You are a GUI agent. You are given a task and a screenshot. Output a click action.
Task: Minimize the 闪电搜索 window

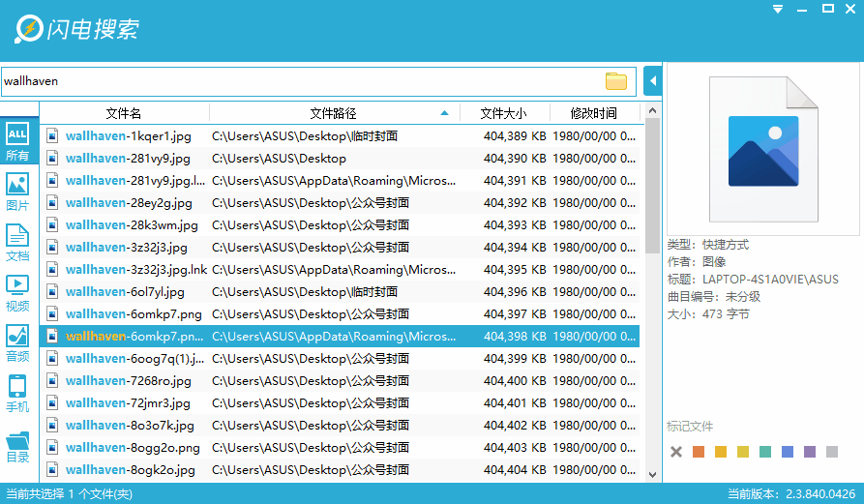pyautogui.click(x=802, y=10)
